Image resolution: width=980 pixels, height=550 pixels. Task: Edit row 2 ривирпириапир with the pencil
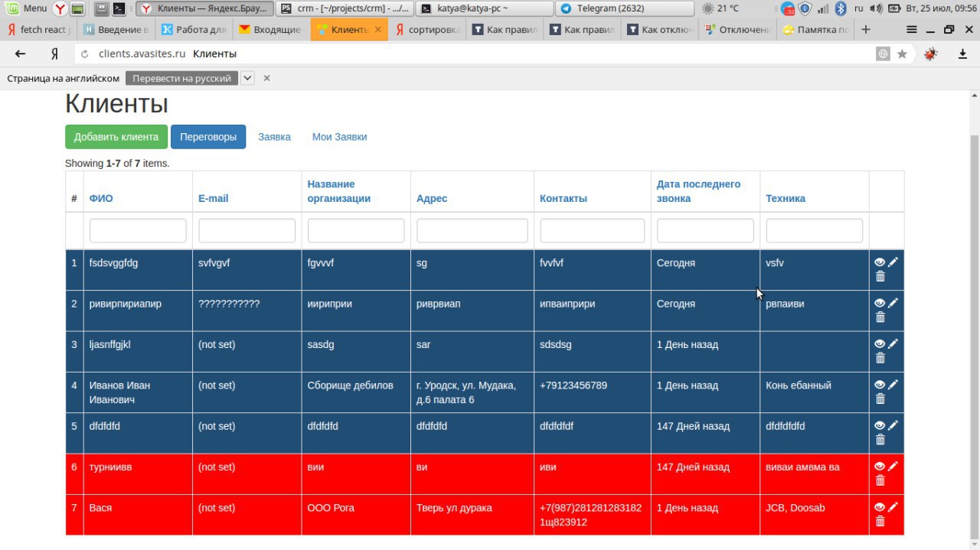pyautogui.click(x=893, y=302)
